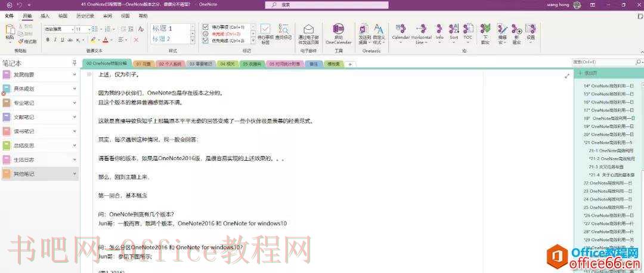Screen dimensions: 644x273
Task: Click the bulleted list icon
Action: coord(95,29)
